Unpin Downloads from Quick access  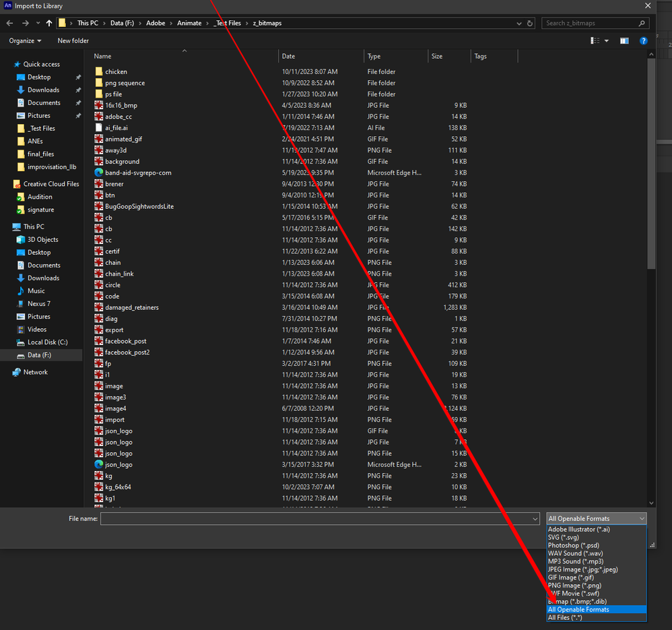click(x=78, y=90)
